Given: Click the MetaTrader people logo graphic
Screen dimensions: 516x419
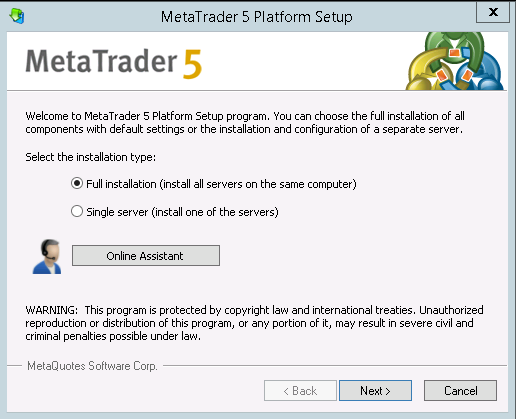Looking at the screenshot, I should click(x=455, y=61).
